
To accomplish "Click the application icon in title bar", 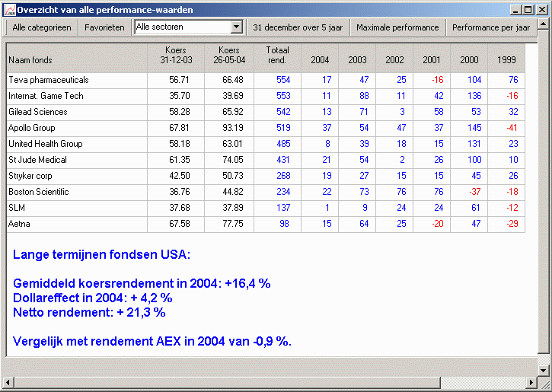I will (x=10, y=10).
